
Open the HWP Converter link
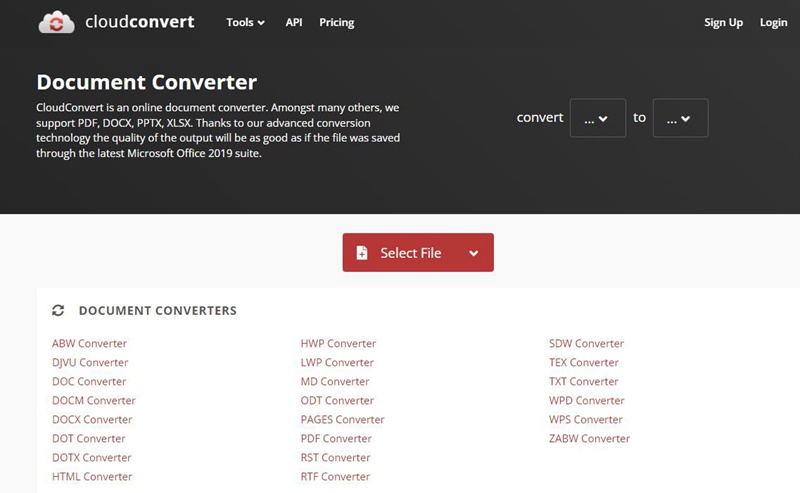(x=338, y=343)
